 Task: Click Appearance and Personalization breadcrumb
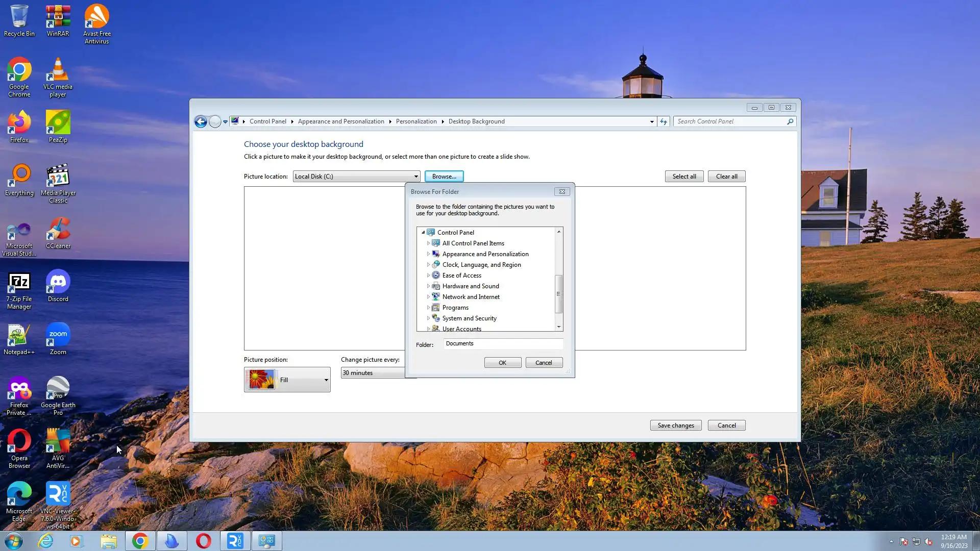(x=340, y=121)
